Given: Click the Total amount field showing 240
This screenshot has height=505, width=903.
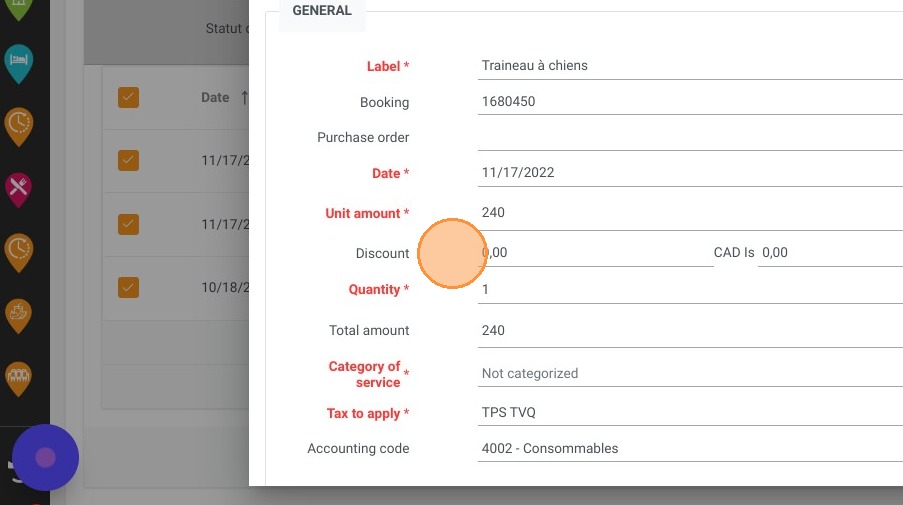Looking at the screenshot, I should coord(690,331).
